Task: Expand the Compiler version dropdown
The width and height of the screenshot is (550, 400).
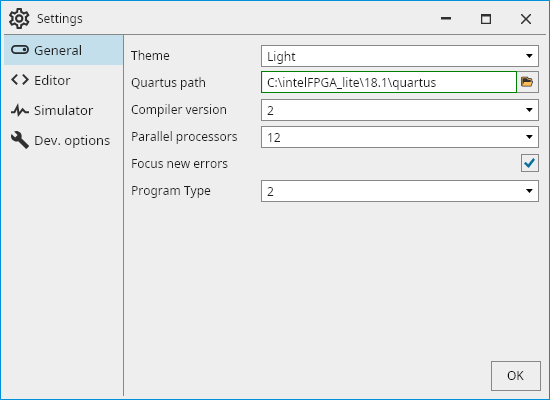Action: point(400,110)
